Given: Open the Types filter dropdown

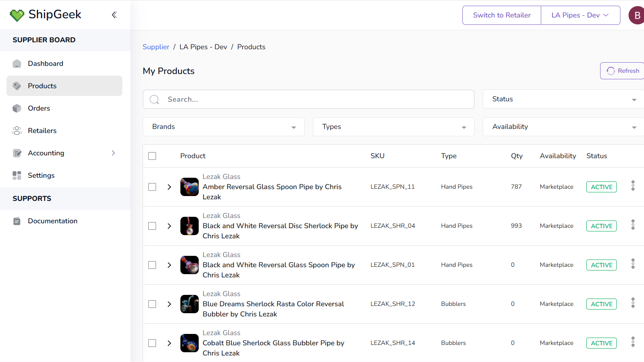Looking at the screenshot, I should click(x=393, y=127).
